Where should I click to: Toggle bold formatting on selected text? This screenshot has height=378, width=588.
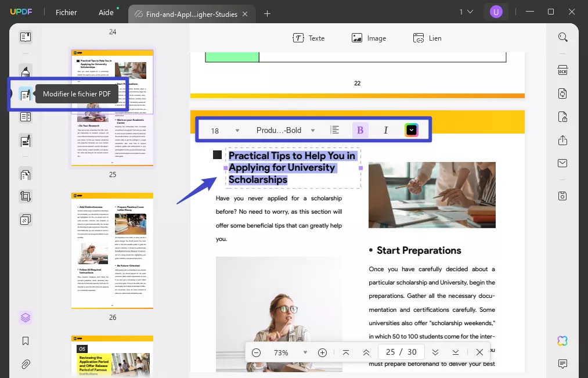360,129
